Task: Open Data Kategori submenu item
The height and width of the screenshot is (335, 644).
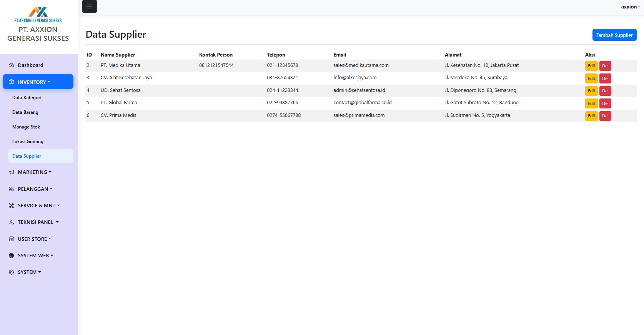Action: [40, 98]
